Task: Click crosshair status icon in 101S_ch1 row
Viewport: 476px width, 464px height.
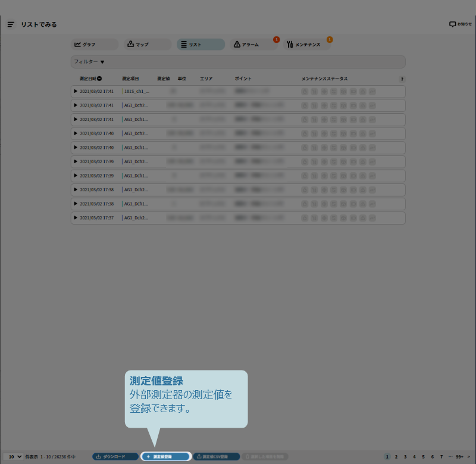Action: [x=324, y=92]
